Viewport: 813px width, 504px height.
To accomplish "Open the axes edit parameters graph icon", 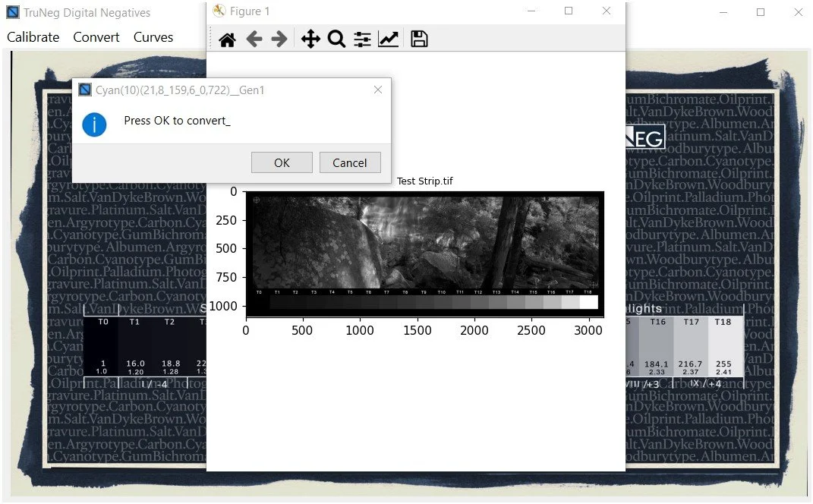I will pos(388,39).
